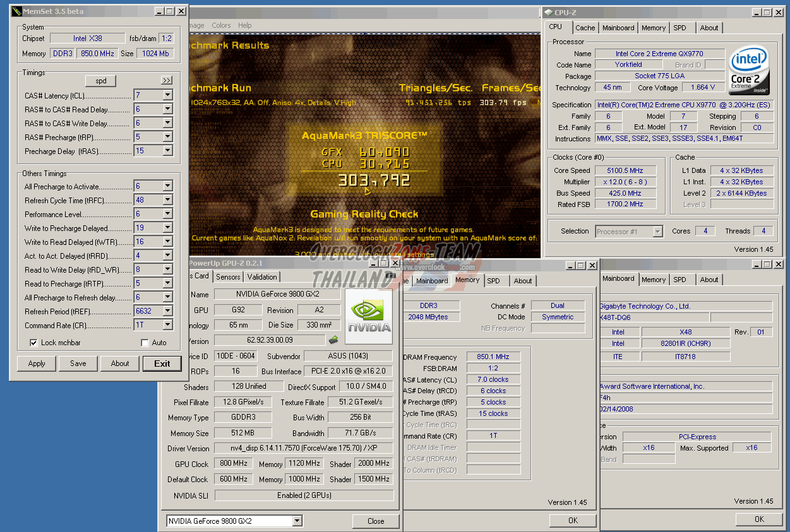The image size is (790, 532).
Task: Open About tab in CPU-Z with Intel logo
Action: pos(709,28)
